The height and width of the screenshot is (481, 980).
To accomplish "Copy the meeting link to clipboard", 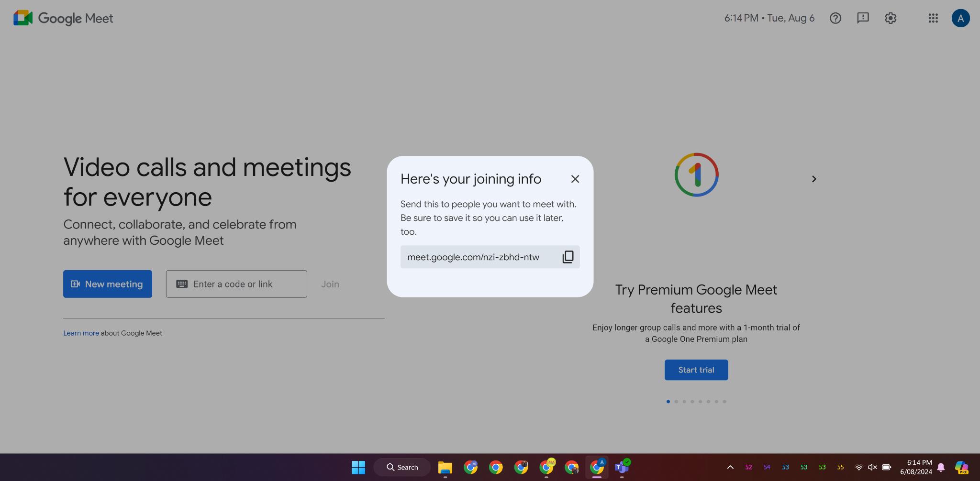I will coord(568,257).
